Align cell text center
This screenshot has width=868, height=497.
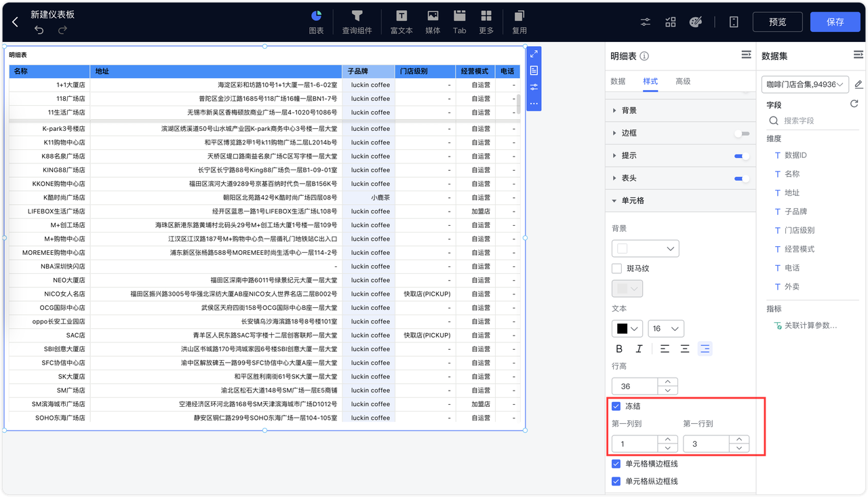pos(685,349)
